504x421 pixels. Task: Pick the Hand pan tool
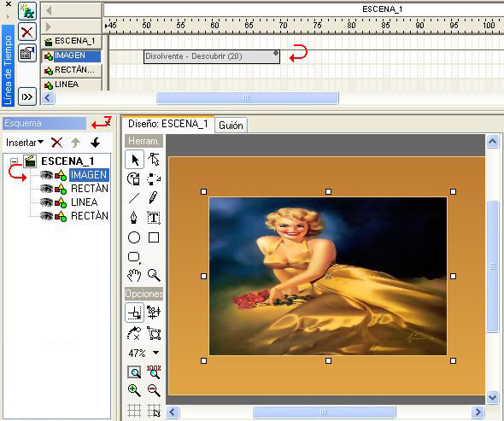point(134,276)
